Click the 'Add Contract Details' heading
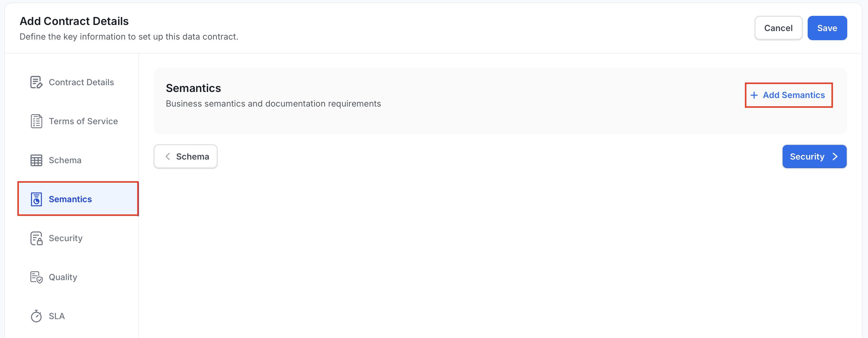This screenshot has height=338, width=868. tap(74, 21)
